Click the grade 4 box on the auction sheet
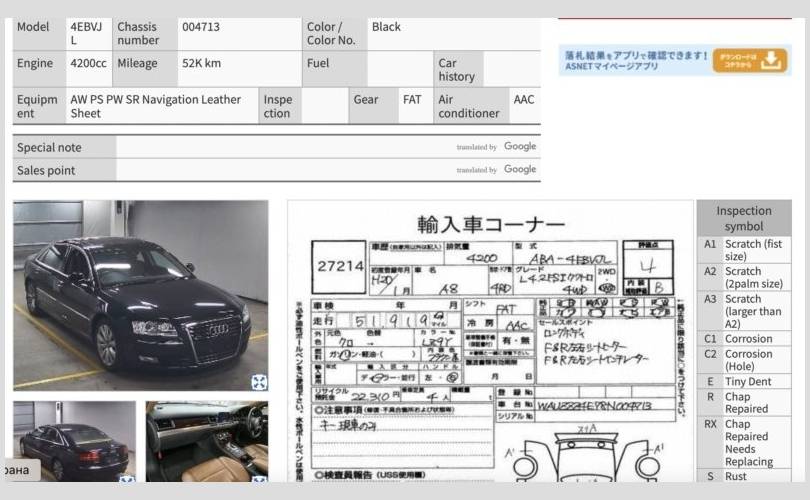The image size is (810, 500). pyautogui.click(x=648, y=266)
